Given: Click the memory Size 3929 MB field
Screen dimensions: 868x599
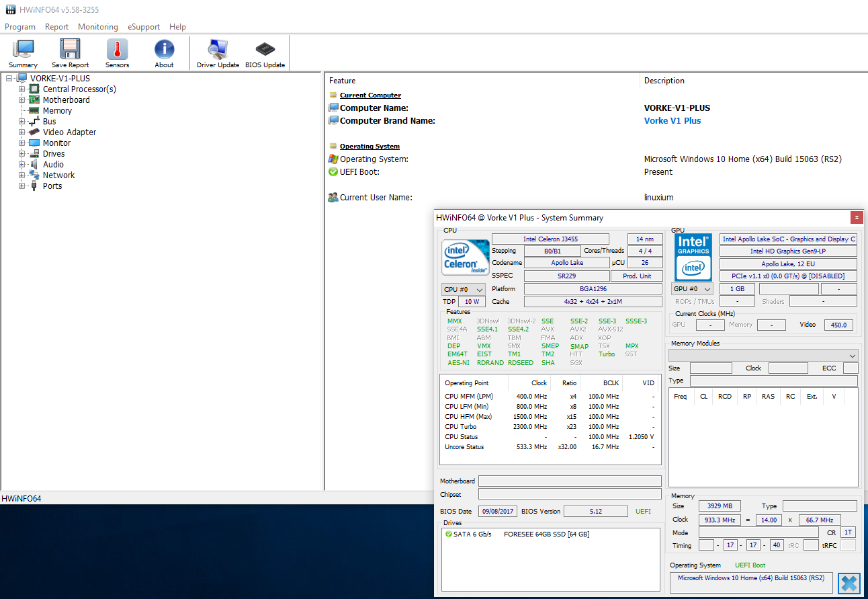Looking at the screenshot, I should click(x=720, y=506).
